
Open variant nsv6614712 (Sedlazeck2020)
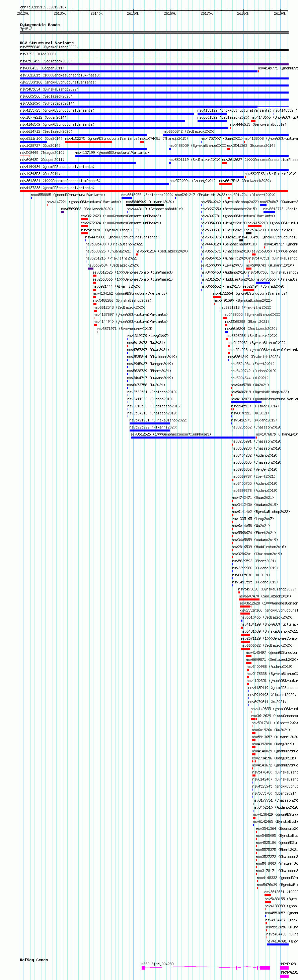click(46, 132)
